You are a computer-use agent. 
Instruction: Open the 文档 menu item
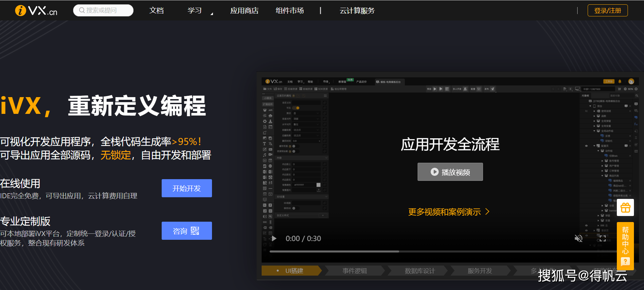coord(156,11)
